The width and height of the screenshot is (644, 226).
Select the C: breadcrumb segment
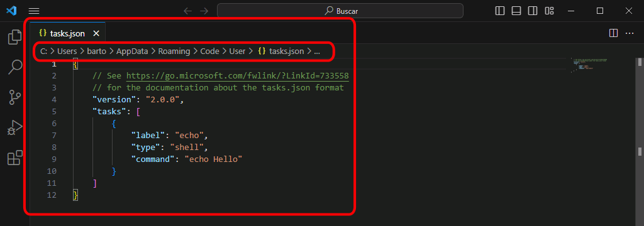43,51
